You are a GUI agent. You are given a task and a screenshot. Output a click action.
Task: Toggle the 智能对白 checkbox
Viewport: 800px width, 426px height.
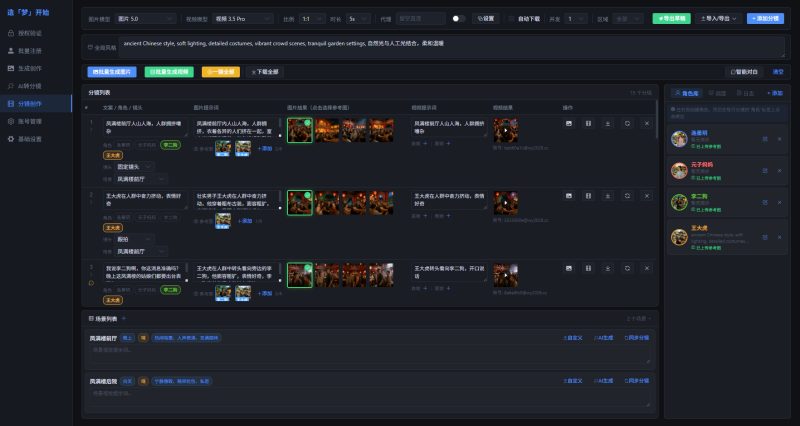point(734,72)
